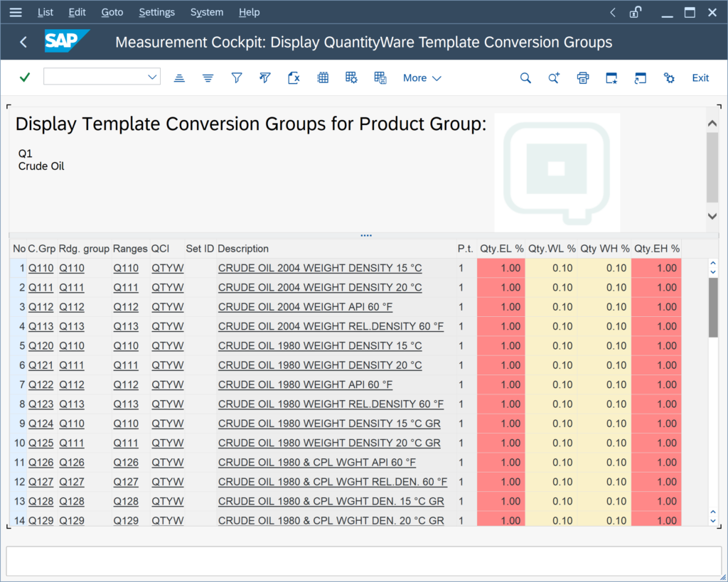Open CRUDE OIL 2004 WEIGHT DENSITY 20 °C link
The height and width of the screenshot is (582, 728).
pos(320,288)
